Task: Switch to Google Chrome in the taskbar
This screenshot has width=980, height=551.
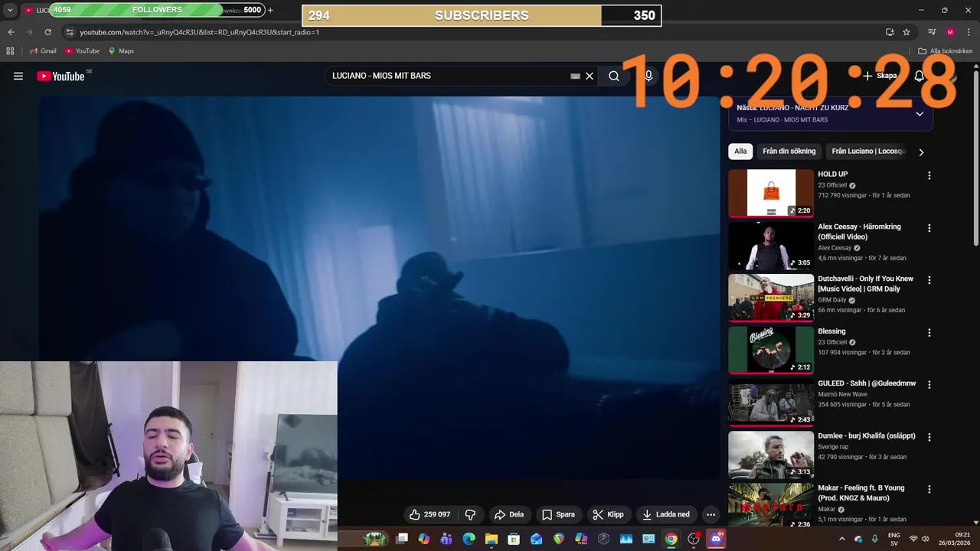Action: 671,539
